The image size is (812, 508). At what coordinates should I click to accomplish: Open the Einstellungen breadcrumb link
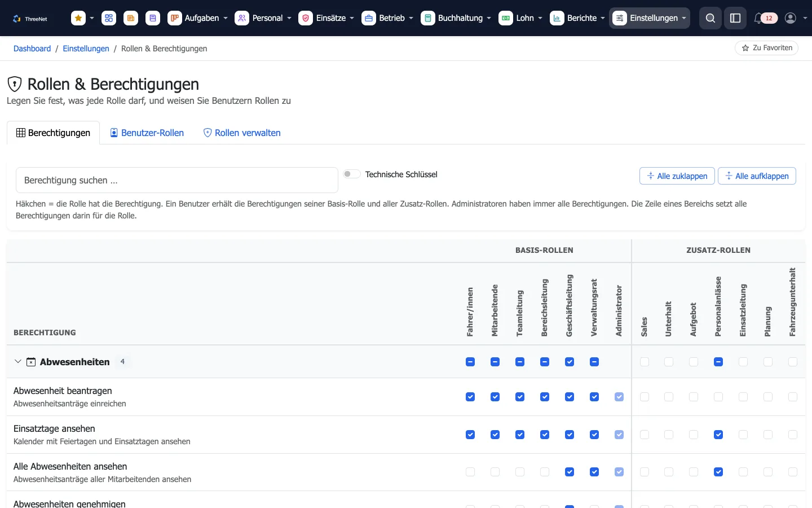coord(86,49)
